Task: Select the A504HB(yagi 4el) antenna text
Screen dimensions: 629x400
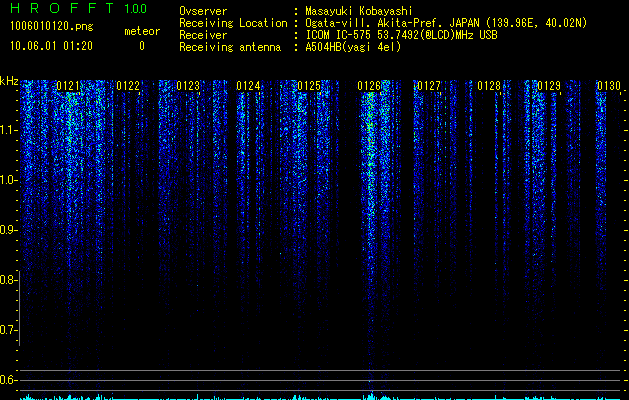Action: coord(353,47)
